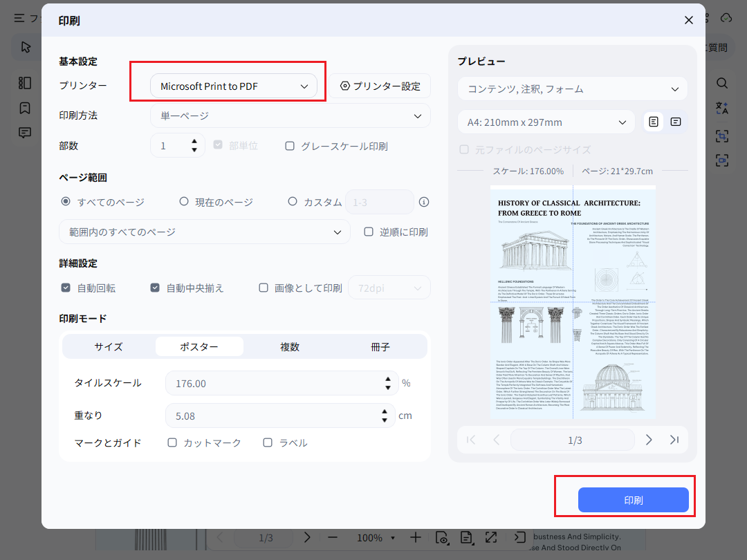
Task: Jump to last preview page
Action: pos(674,440)
